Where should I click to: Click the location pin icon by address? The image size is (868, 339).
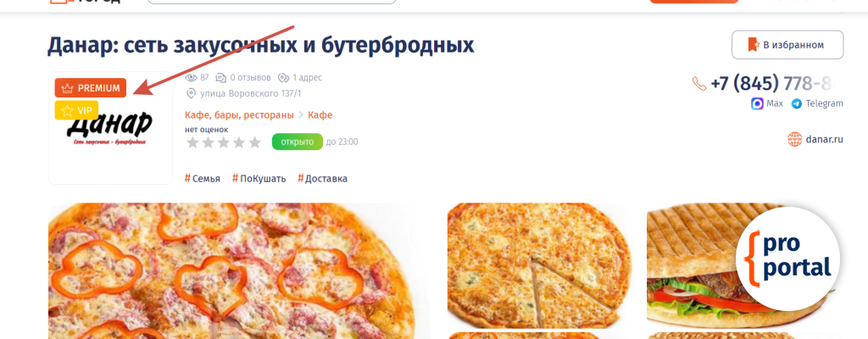pyautogui.click(x=191, y=93)
